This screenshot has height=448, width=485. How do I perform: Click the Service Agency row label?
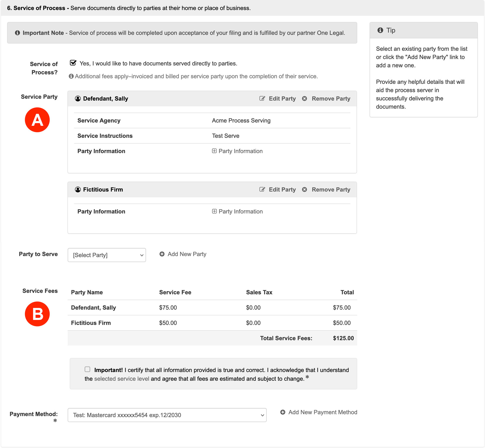click(x=99, y=120)
